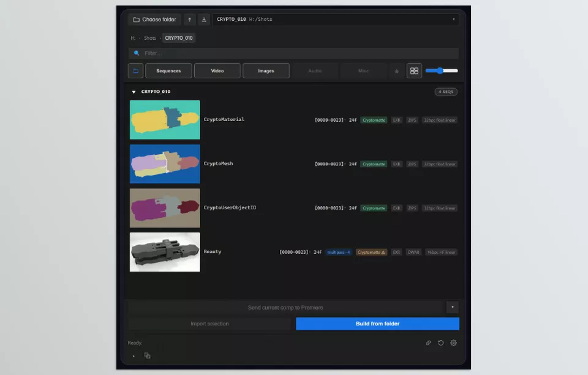Viewport: 588px width, 375px height.
Task: Select the CryptoMesh thumbnail
Action: click(165, 164)
